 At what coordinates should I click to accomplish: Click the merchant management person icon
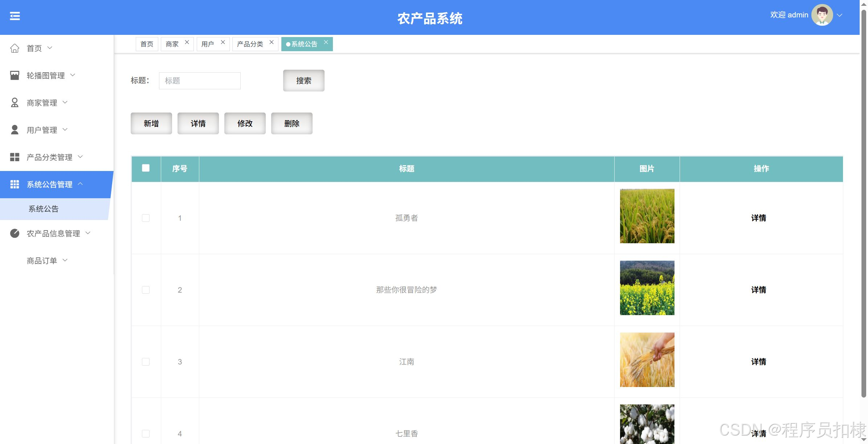[15, 103]
